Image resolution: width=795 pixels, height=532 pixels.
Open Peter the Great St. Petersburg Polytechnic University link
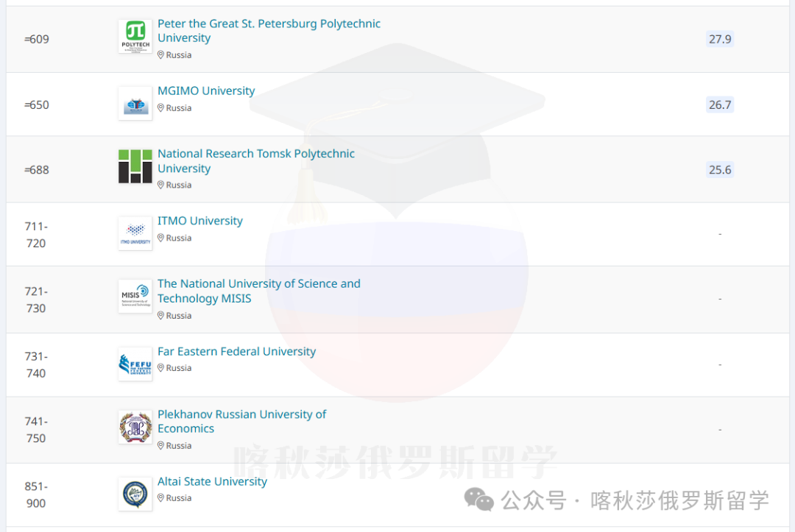(269, 30)
